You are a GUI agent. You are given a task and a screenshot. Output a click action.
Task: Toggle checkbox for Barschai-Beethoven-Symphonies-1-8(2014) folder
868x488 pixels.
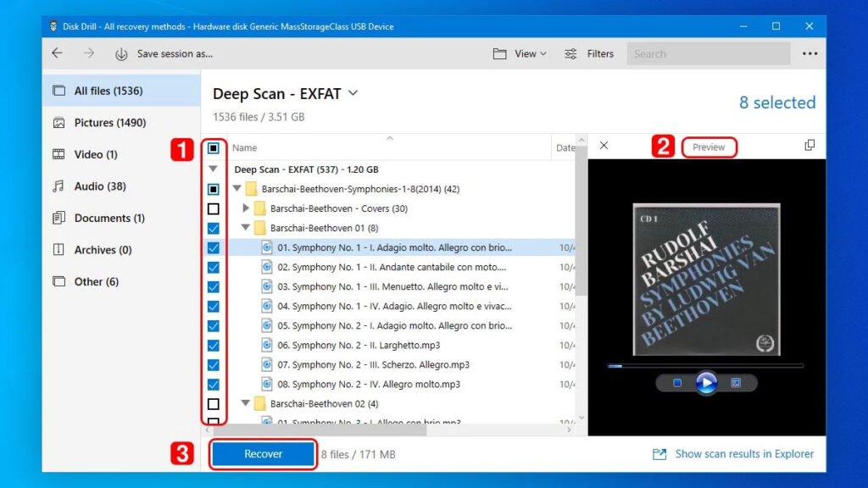click(213, 189)
